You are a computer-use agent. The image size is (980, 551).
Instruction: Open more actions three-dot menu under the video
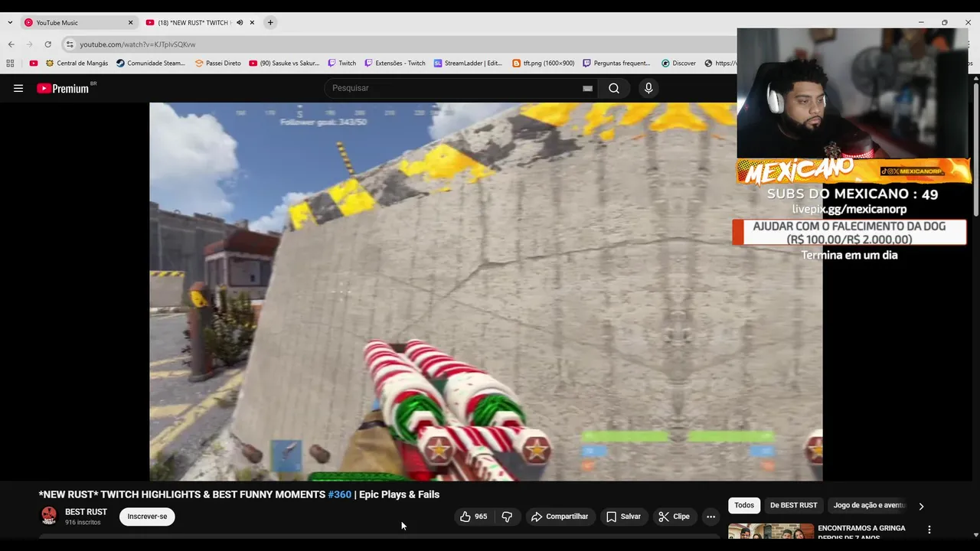(710, 517)
